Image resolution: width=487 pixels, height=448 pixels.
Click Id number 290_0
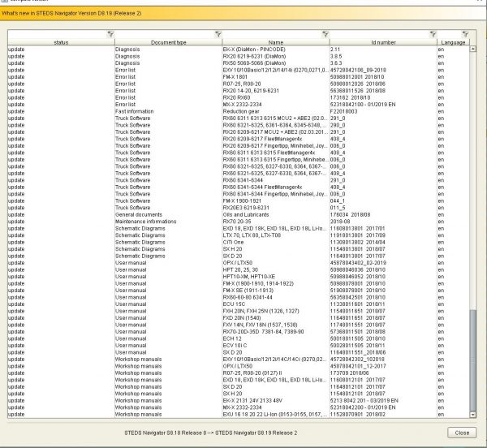pyautogui.click(x=338, y=125)
